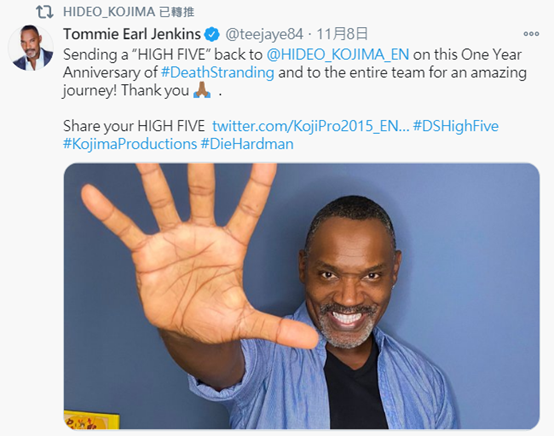
Task: Open the twitter.com/KojiPro2015_EN link
Action: [311, 126]
